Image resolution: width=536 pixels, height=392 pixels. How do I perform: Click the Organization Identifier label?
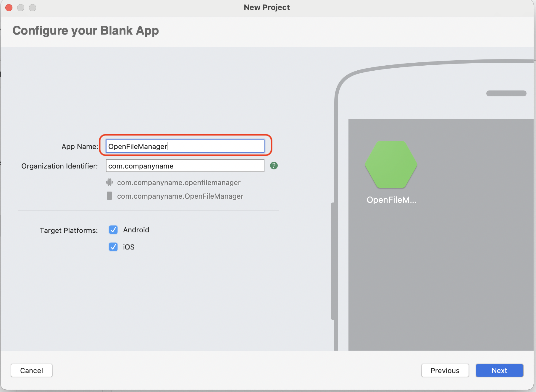tap(59, 166)
